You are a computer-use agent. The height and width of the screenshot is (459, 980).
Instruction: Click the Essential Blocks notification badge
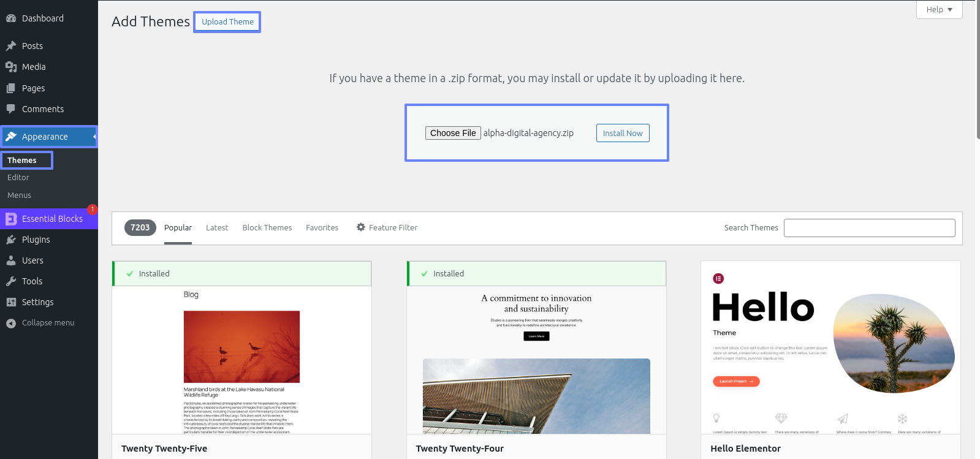pos(92,210)
